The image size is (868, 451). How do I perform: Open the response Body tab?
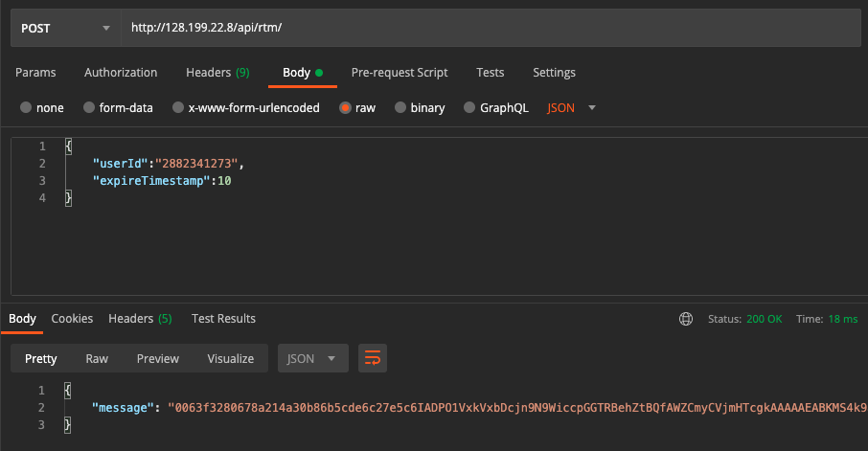(x=22, y=319)
